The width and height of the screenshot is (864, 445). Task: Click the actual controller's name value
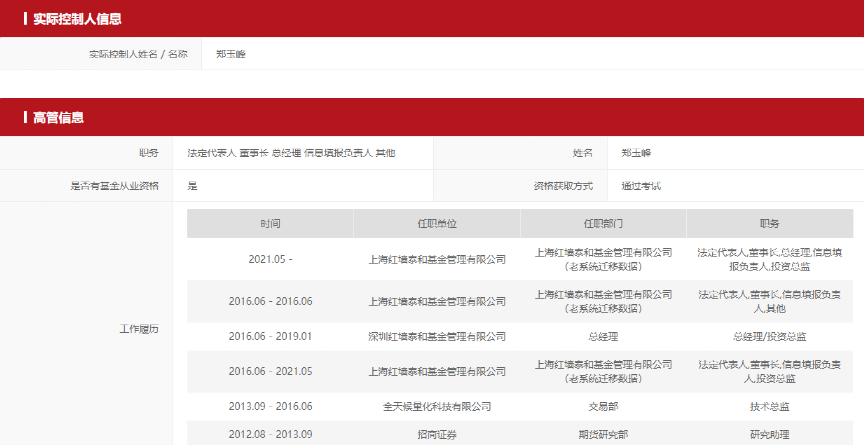coord(231,54)
